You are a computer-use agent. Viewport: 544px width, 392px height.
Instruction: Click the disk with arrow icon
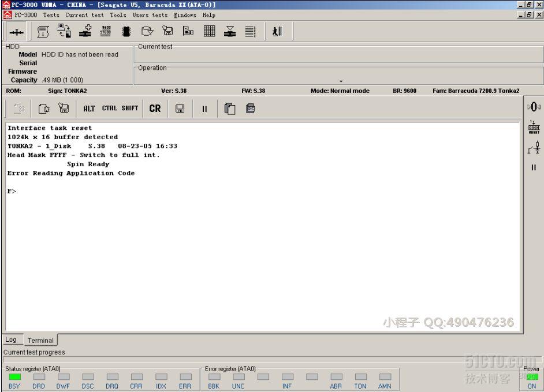147,31
